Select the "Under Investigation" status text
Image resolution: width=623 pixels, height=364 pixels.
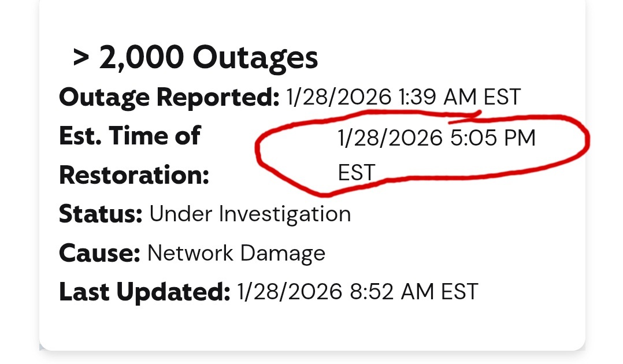(x=250, y=214)
